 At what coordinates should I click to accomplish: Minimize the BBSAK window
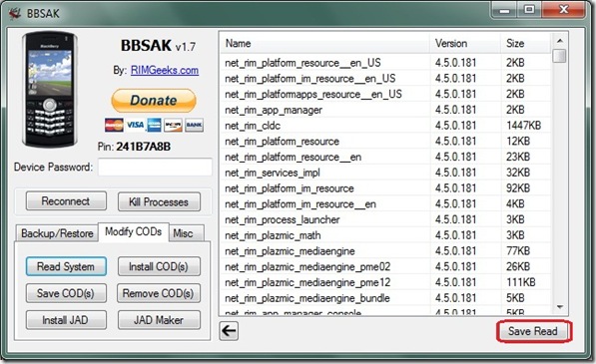[x=504, y=10]
